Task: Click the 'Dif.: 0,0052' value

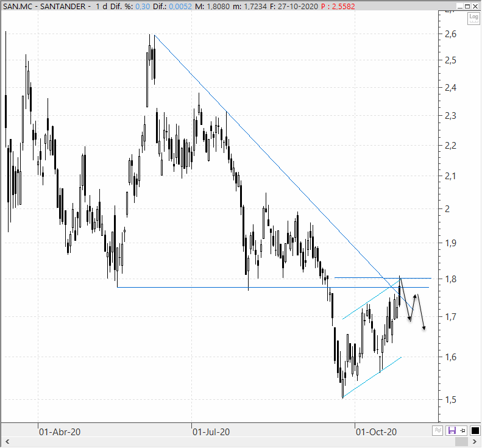Action: tap(172, 6)
